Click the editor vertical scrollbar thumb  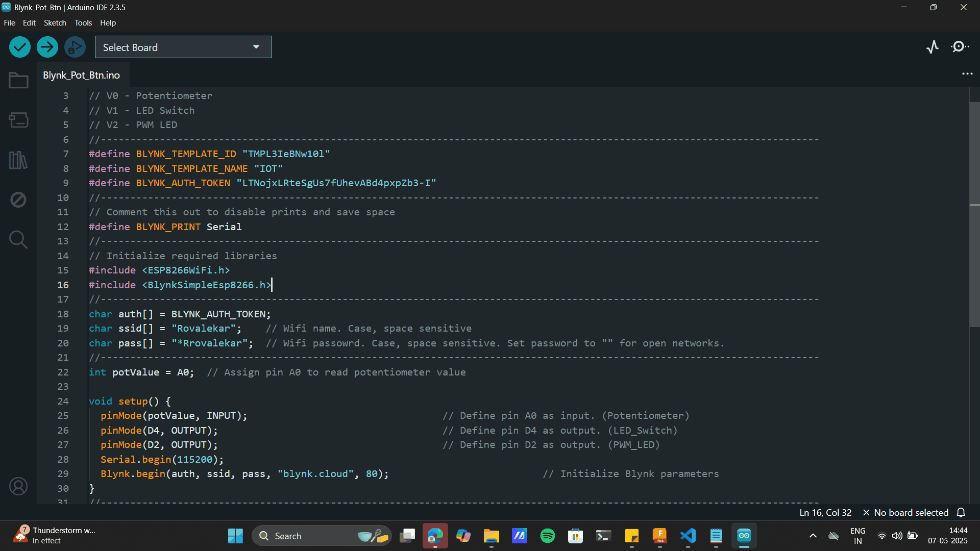click(x=974, y=214)
